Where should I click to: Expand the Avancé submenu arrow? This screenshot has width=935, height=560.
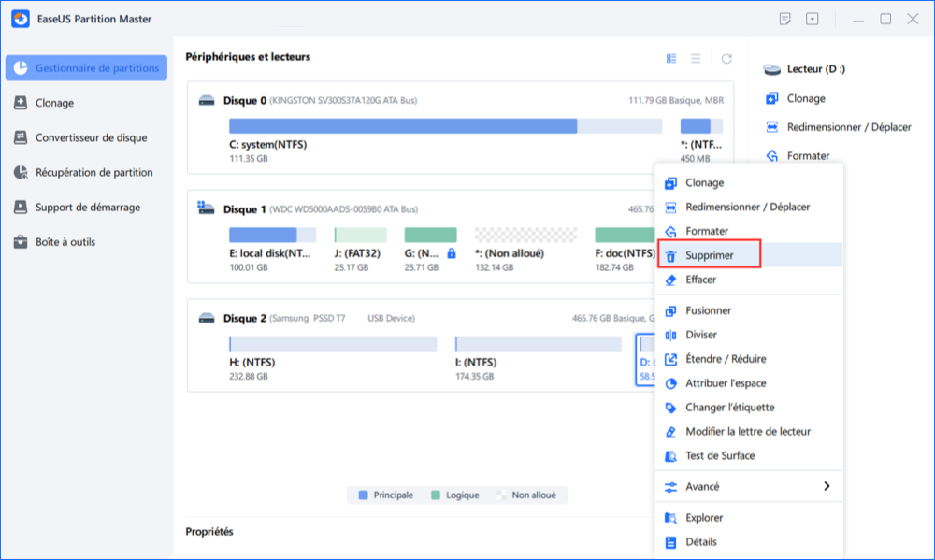coord(826,486)
